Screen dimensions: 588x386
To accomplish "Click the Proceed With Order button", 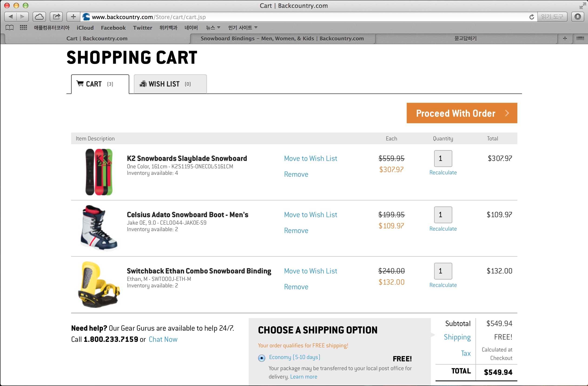I will (462, 113).
